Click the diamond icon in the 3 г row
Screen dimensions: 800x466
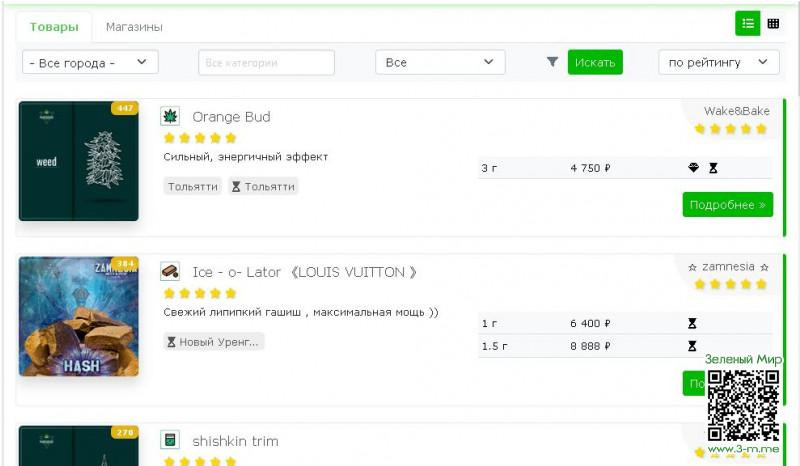coord(694,168)
